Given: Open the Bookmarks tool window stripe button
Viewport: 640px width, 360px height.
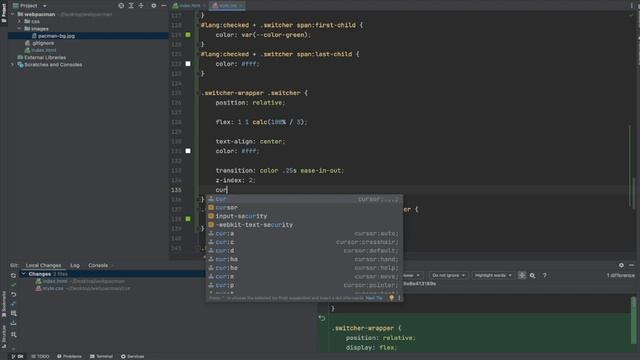Looking at the screenshot, I should click(4, 304).
